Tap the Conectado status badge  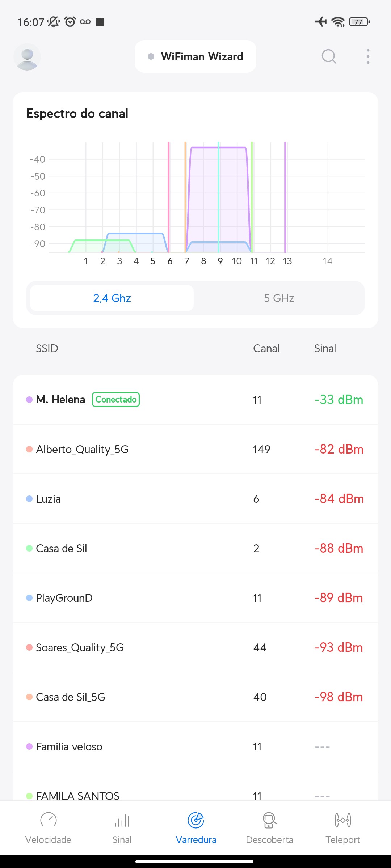(116, 400)
